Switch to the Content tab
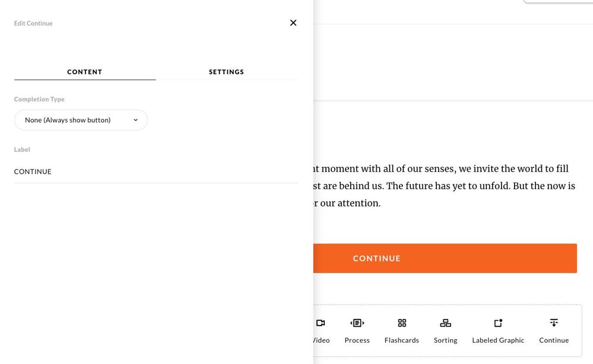 [85, 72]
